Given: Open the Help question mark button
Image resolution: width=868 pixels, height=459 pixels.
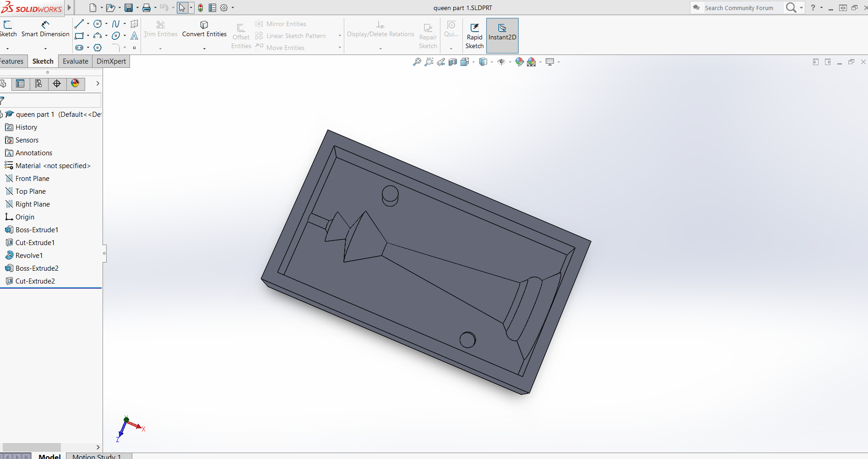Looking at the screenshot, I should [813, 8].
